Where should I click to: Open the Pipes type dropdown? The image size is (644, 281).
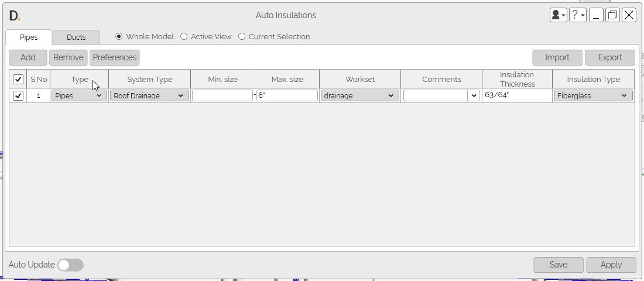(x=79, y=96)
